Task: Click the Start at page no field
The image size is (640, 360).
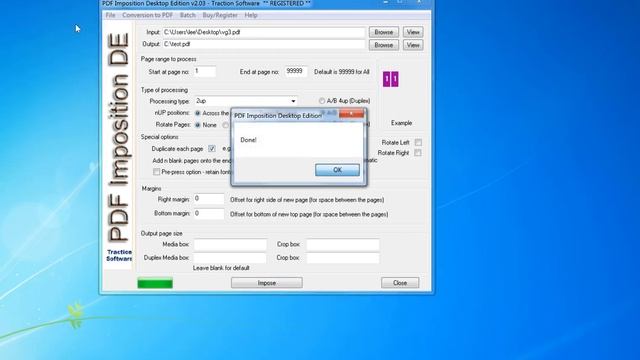Action: [205, 71]
